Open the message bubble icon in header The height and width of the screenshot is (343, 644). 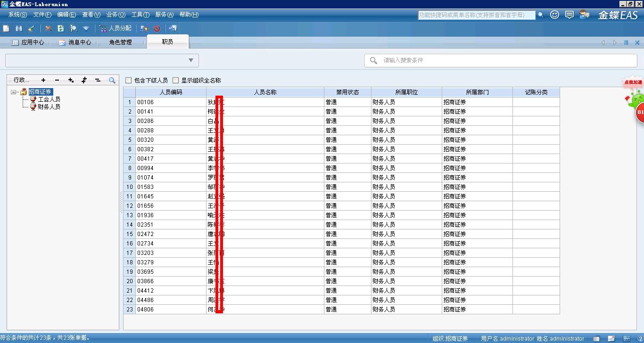pos(570,15)
